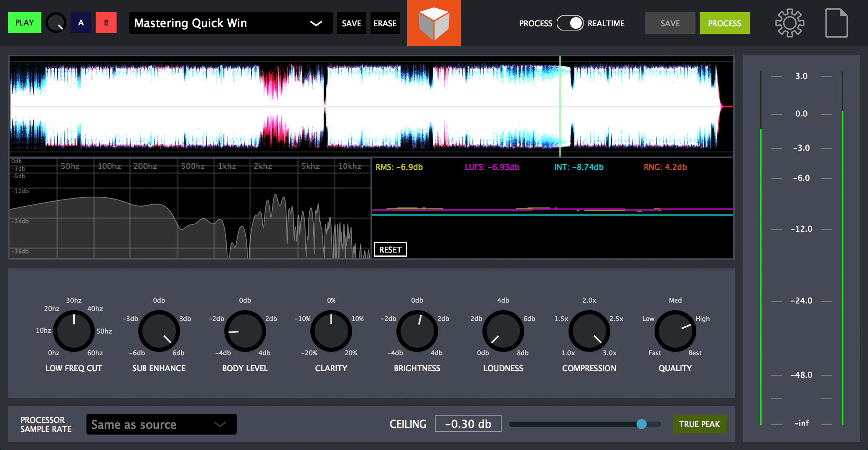Toggle the Process/Realtime switch
The image size is (868, 450).
click(x=570, y=23)
